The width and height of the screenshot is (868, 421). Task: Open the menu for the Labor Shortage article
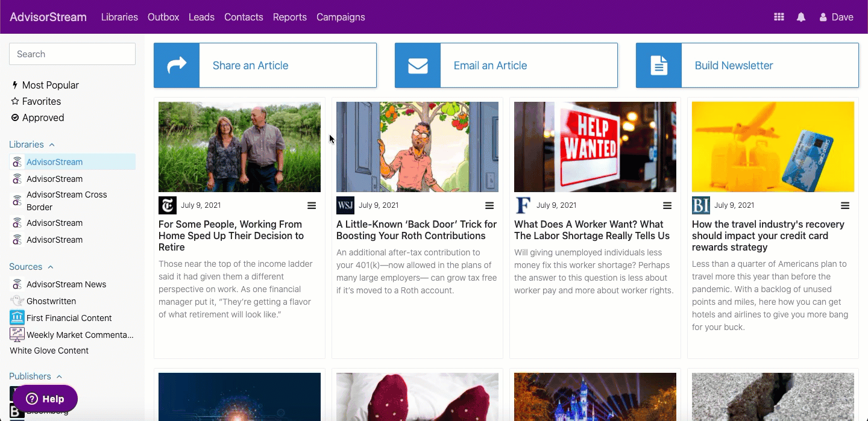[667, 205]
